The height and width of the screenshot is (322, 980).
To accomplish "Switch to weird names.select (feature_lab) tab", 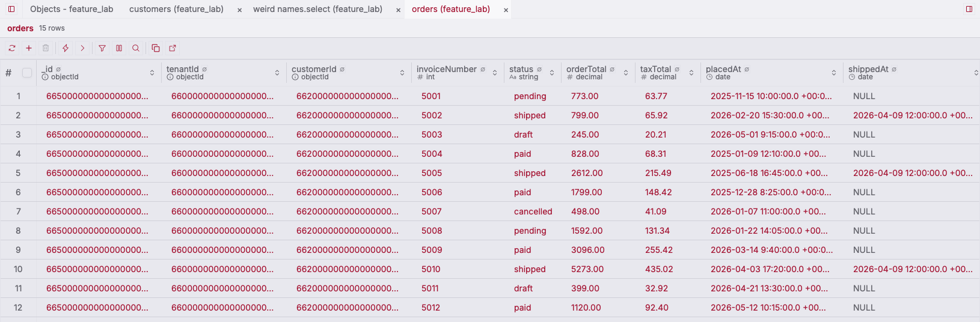I will coord(317,9).
